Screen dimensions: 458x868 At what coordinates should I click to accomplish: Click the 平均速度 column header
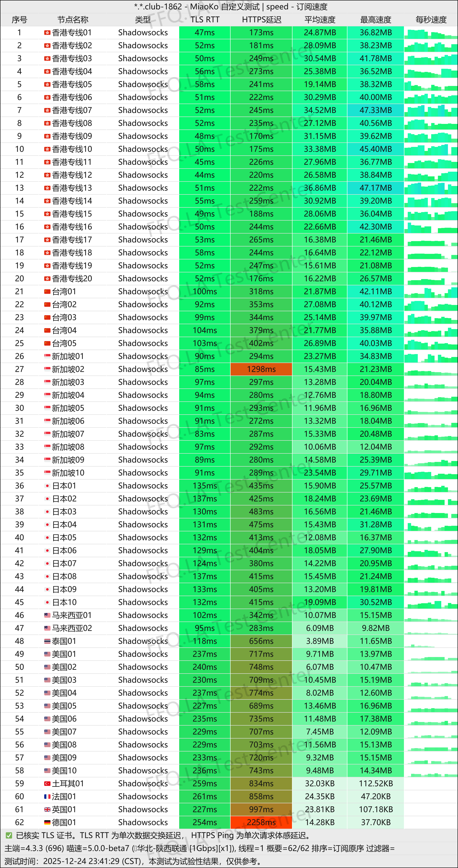319,20
